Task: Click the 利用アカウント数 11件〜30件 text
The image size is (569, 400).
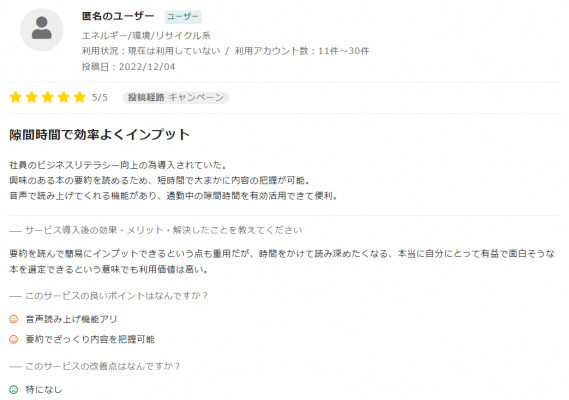Action: coord(302,51)
